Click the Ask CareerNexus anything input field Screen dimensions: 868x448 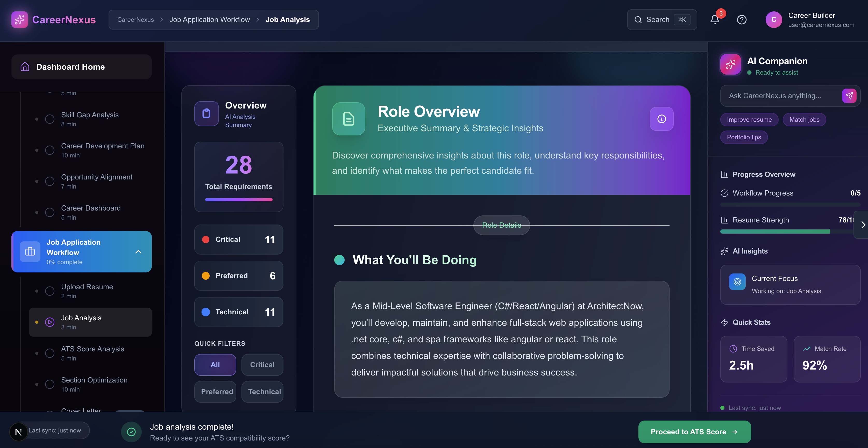782,96
